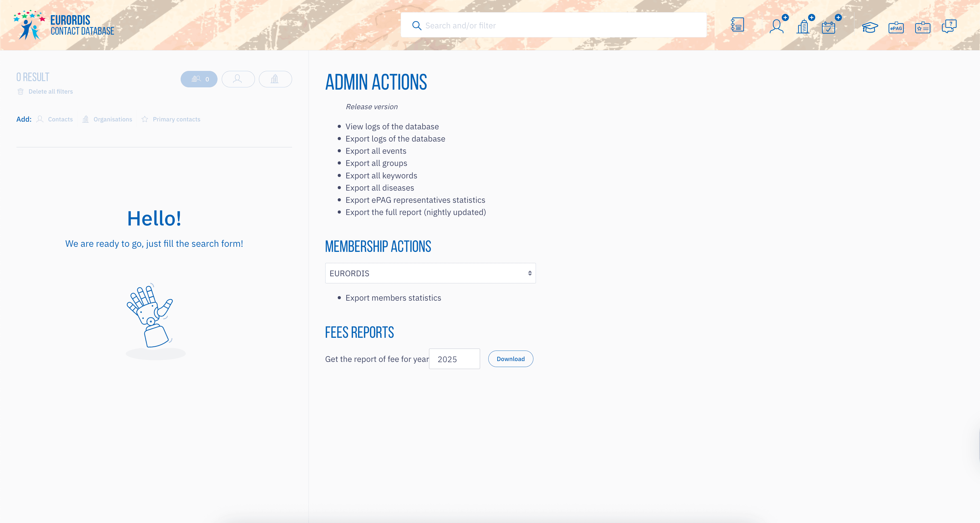Open View logs of the database
980x523 pixels.
coord(392,126)
